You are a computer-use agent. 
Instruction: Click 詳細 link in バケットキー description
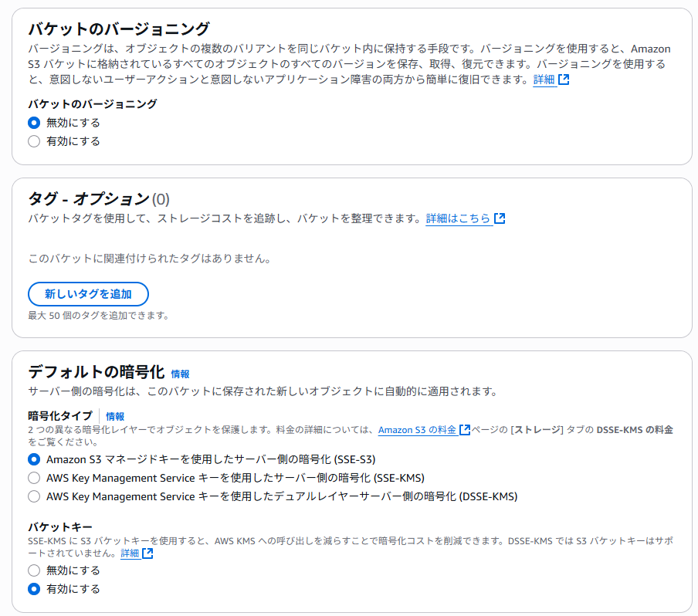point(130,553)
